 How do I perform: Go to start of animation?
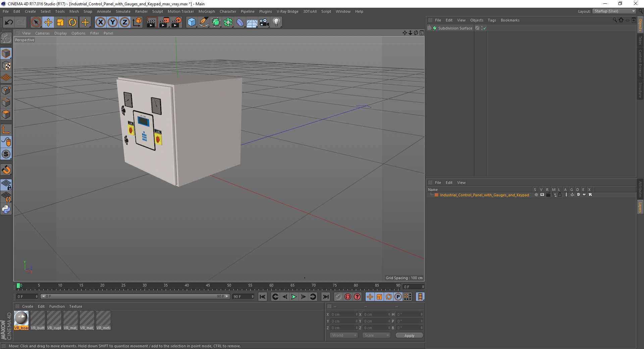click(x=263, y=297)
